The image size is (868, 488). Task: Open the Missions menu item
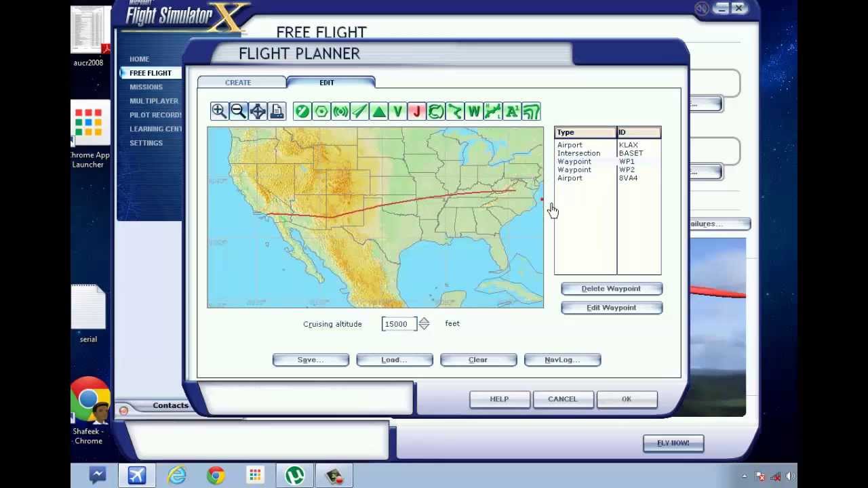146,87
